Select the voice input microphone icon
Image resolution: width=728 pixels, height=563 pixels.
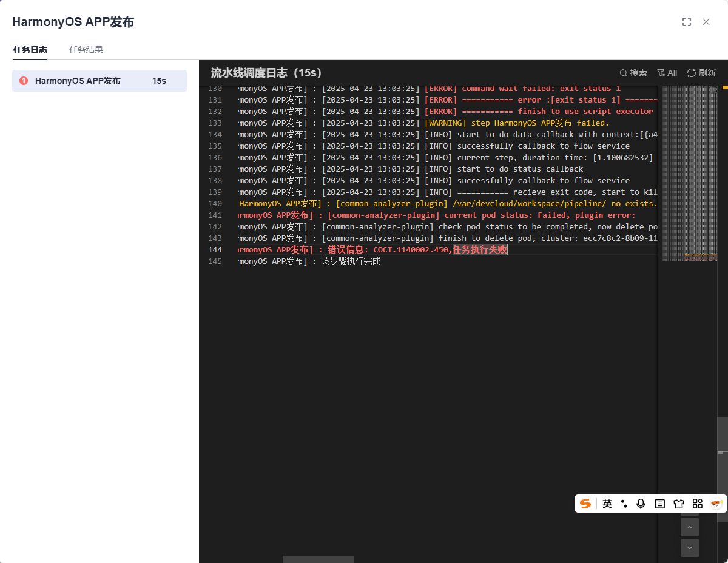pos(641,504)
